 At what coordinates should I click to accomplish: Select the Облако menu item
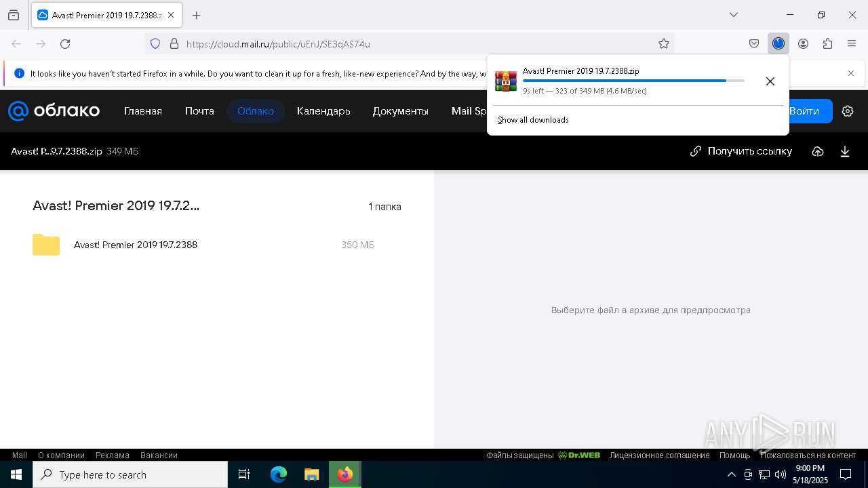[256, 111]
